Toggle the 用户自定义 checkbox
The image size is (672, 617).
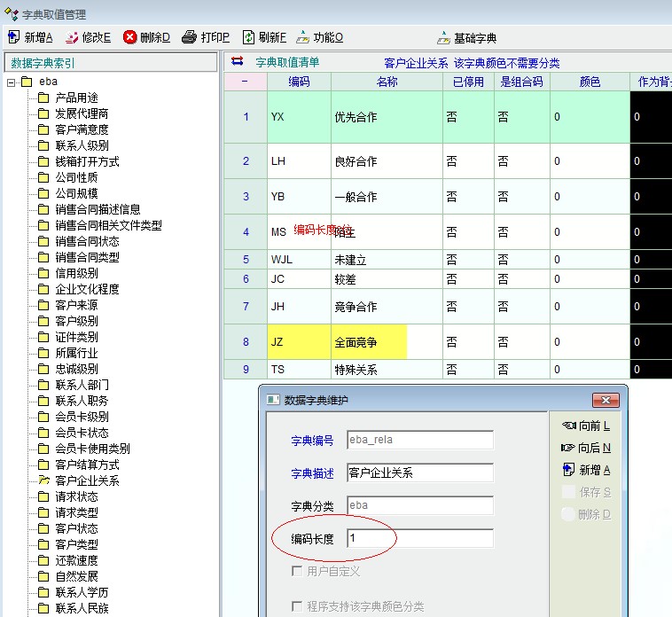tap(297, 572)
